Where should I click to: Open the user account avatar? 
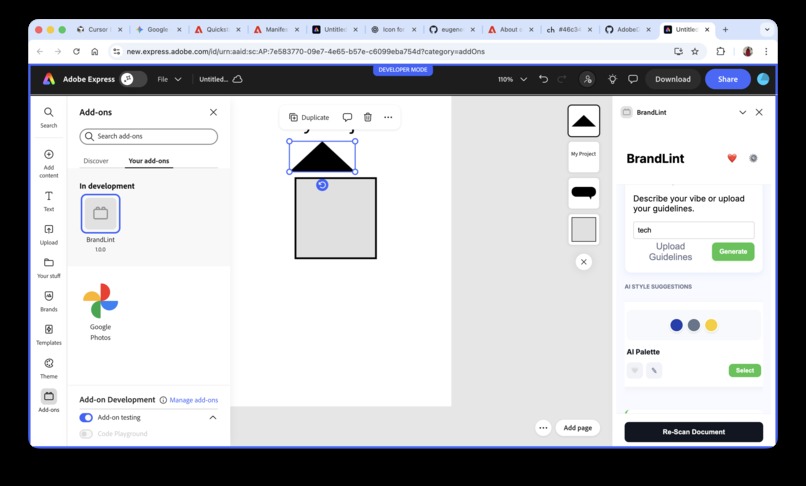point(763,79)
